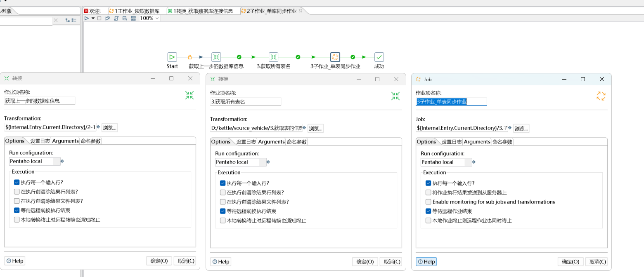Click variable icon beside first Transformation path
This screenshot has height=277, width=644.
coord(98,127)
